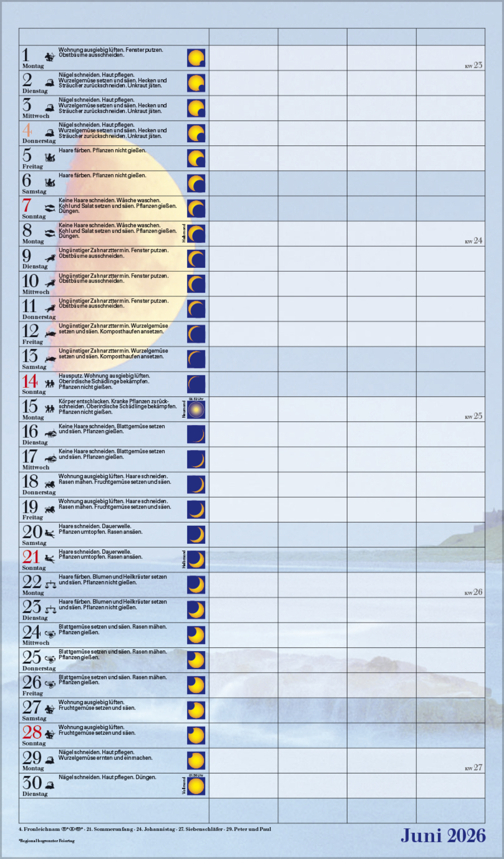Click the first empty note cell for June 10

(x=243, y=284)
